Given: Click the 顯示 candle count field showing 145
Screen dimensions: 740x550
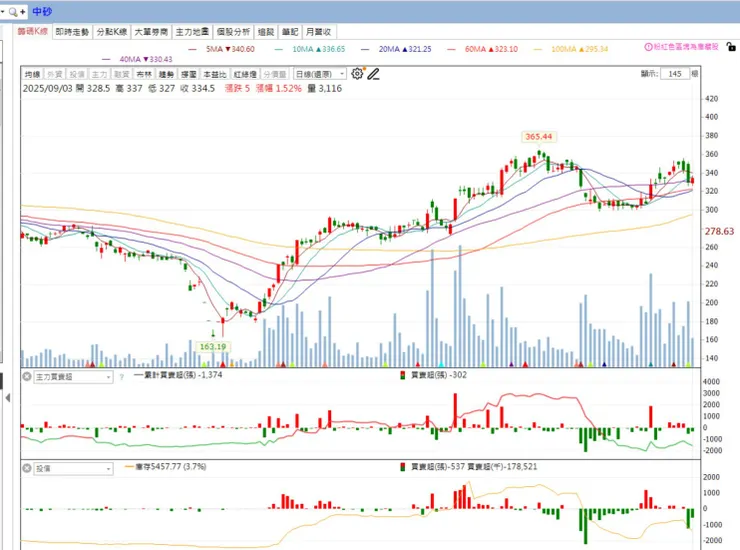Looking at the screenshot, I should pos(675,74).
